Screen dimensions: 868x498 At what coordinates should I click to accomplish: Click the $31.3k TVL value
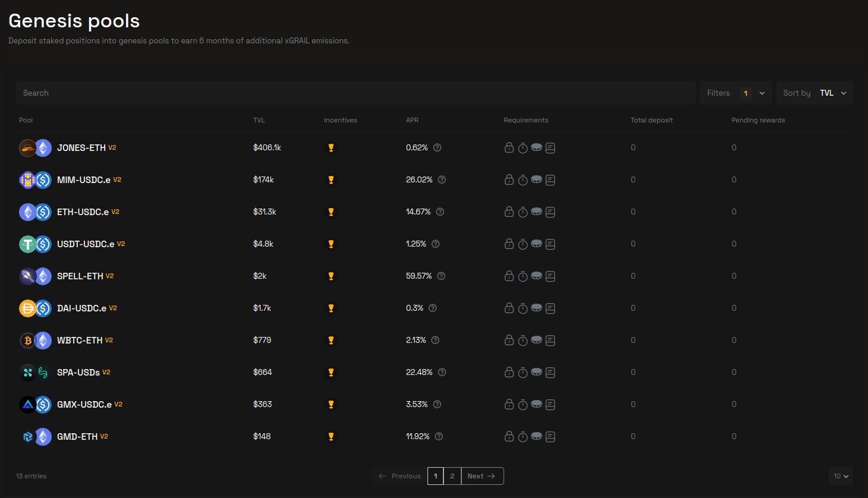click(x=265, y=212)
